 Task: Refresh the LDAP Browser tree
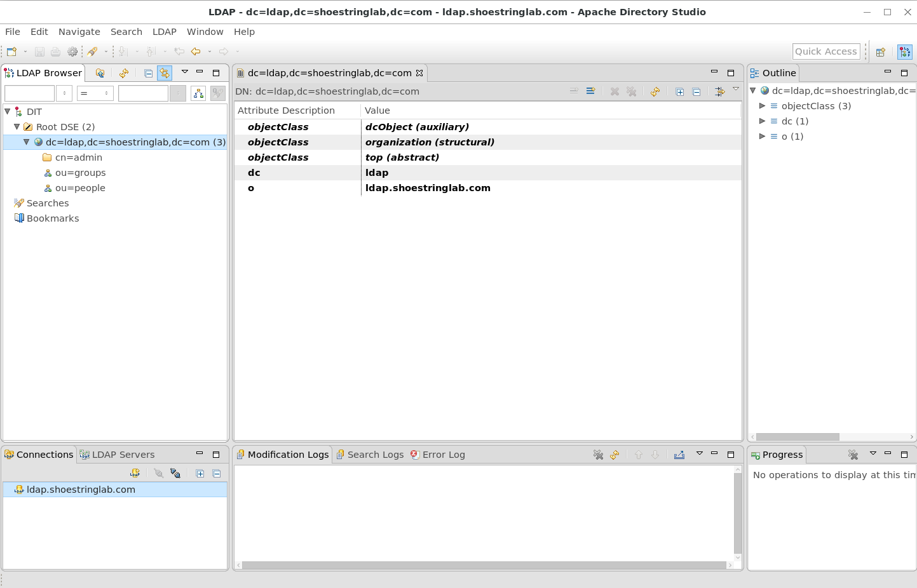point(124,73)
